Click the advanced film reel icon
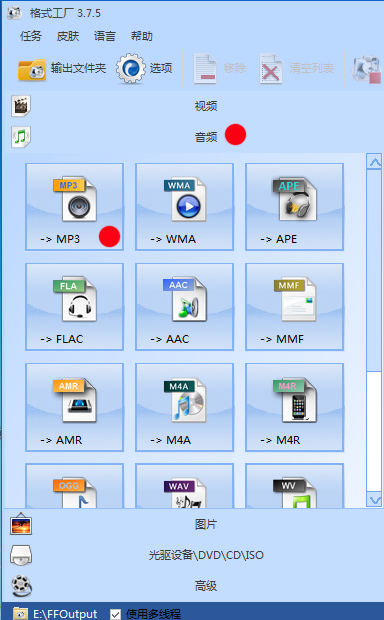This screenshot has width=384, height=620. pyautogui.click(x=21, y=586)
